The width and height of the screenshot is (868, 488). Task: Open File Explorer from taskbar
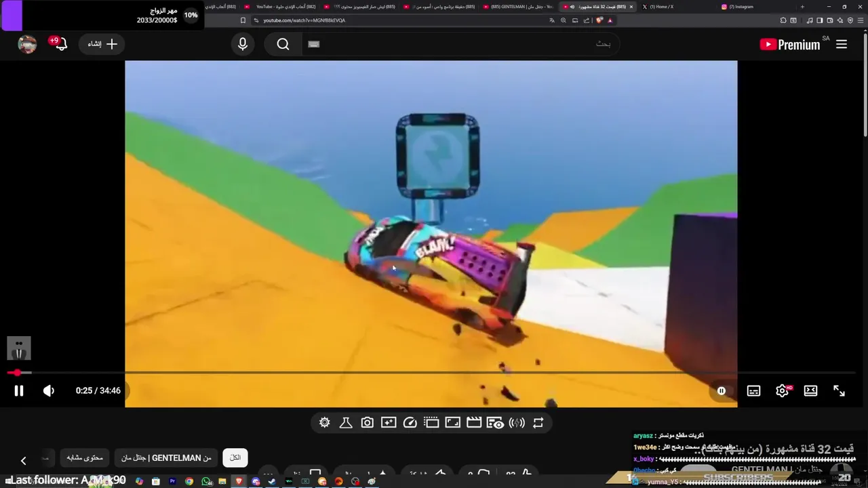tap(222, 481)
